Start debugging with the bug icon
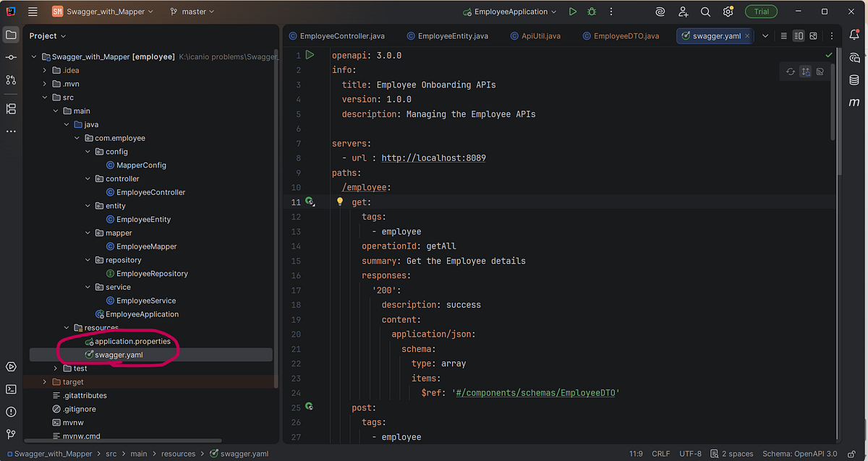Screen dimensions: 868x461 592,12
